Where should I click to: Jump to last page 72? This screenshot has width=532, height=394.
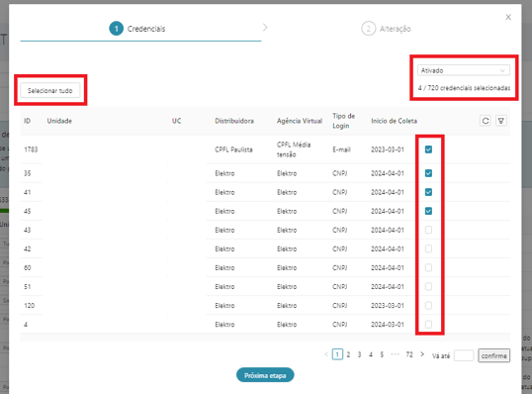pos(409,354)
